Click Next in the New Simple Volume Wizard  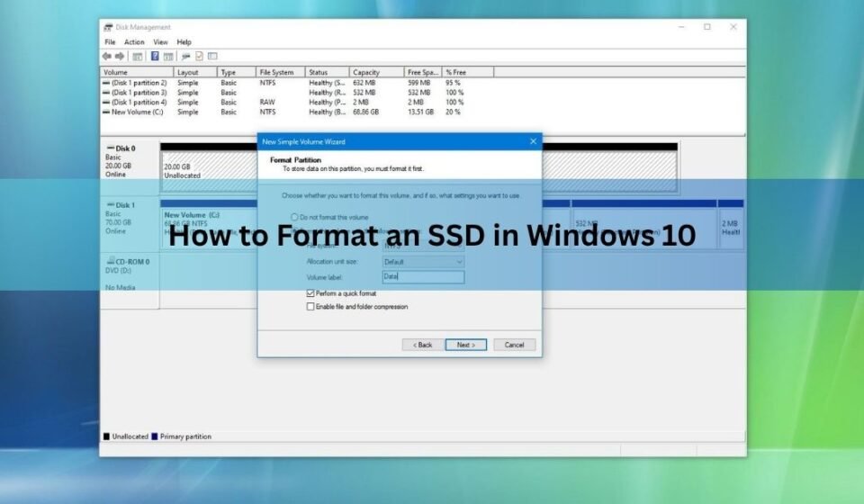(x=466, y=345)
